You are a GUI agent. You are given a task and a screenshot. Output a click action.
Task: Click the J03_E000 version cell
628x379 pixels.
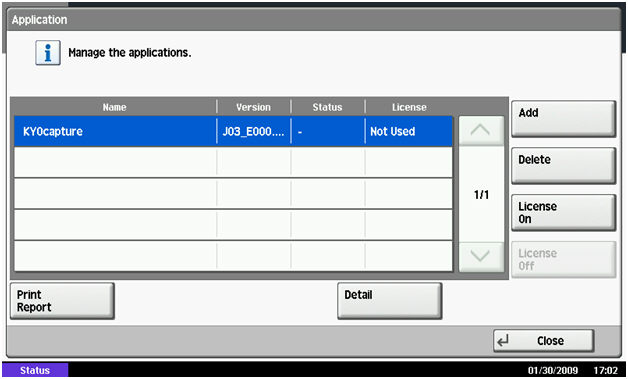point(254,131)
